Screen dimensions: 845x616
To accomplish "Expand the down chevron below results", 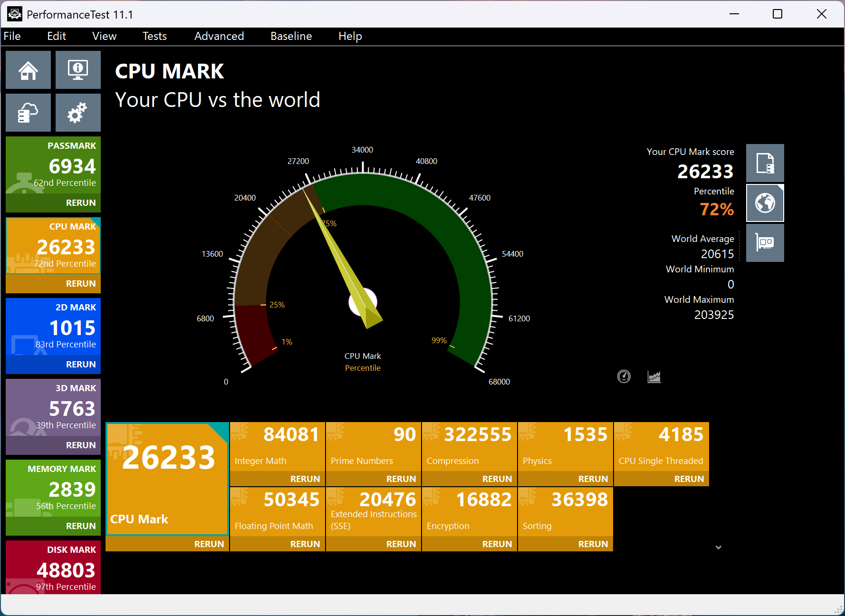I will (718, 548).
